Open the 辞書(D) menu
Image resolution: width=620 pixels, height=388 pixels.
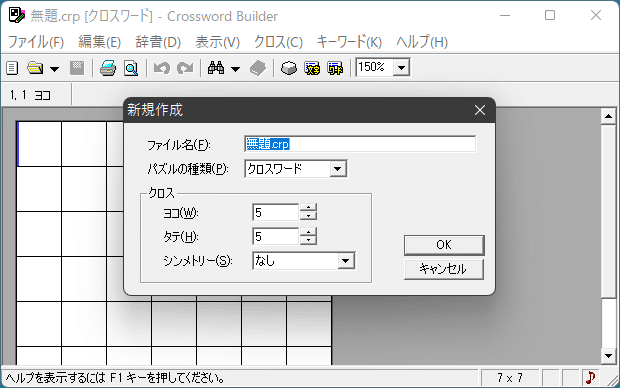(x=158, y=42)
